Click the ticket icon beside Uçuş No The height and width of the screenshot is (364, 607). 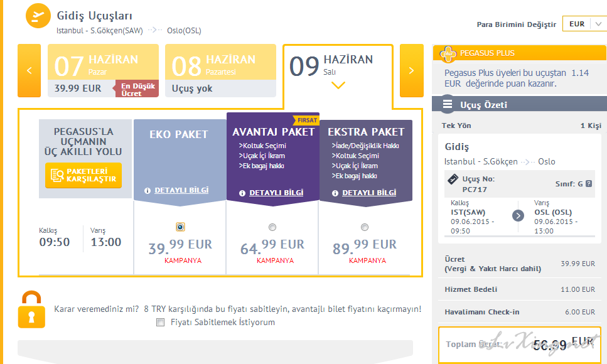click(x=453, y=179)
